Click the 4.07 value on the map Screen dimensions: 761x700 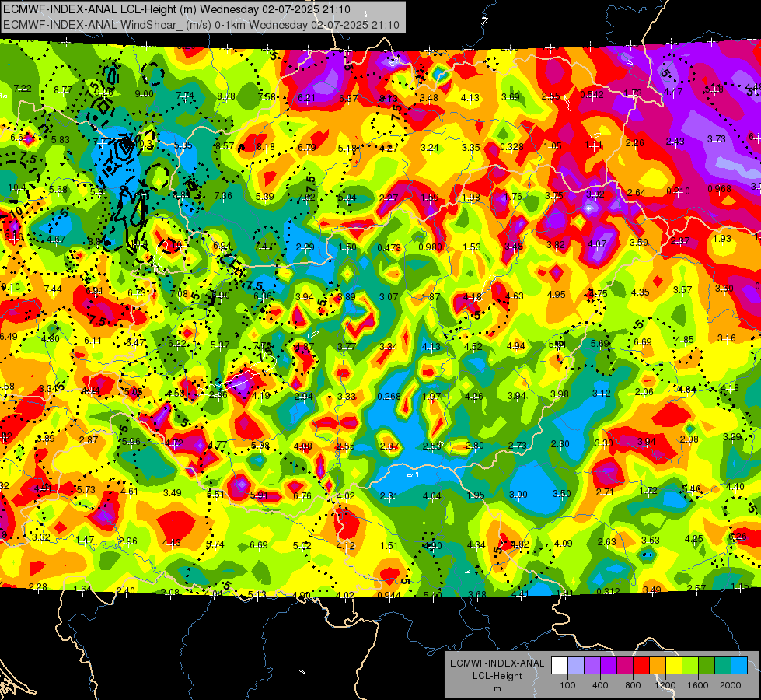pos(597,244)
